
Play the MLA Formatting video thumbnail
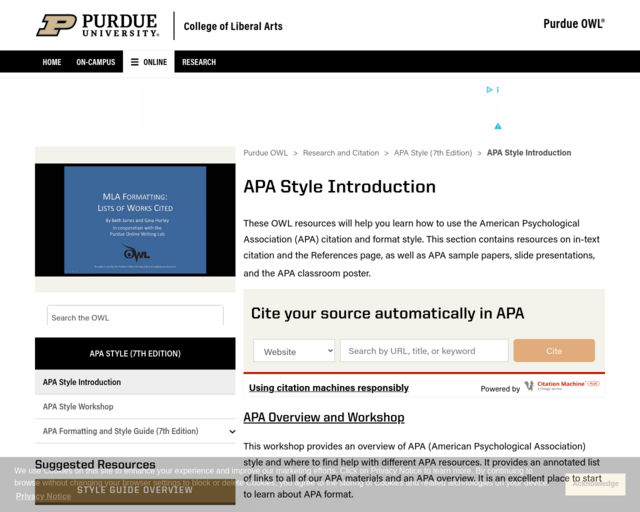click(x=135, y=220)
